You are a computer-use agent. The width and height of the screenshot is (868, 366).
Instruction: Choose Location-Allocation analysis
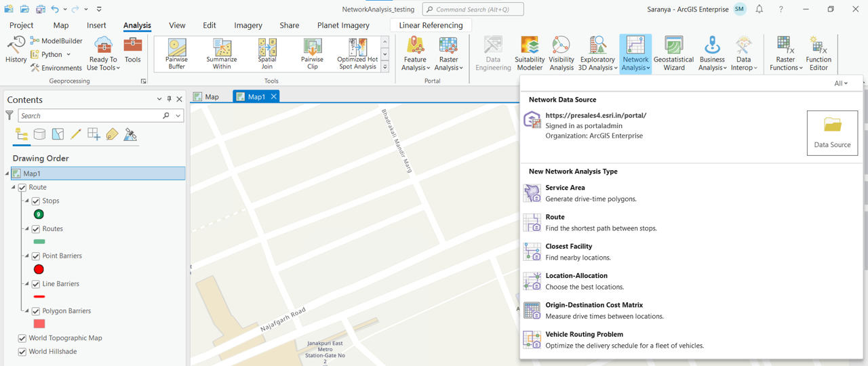pyautogui.click(x=692, y=281)
